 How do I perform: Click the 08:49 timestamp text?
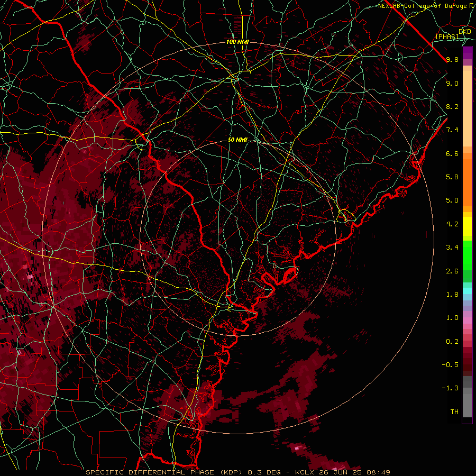pos(378,472)
